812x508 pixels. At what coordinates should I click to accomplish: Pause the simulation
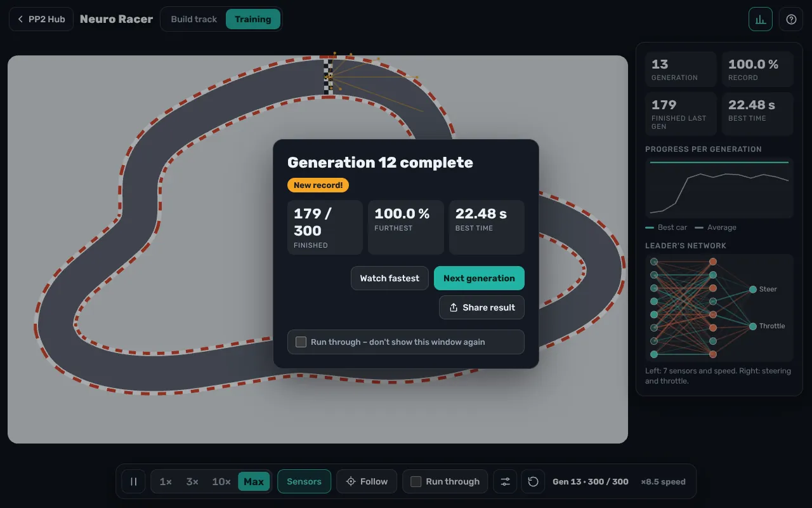(x=134, y=481)
